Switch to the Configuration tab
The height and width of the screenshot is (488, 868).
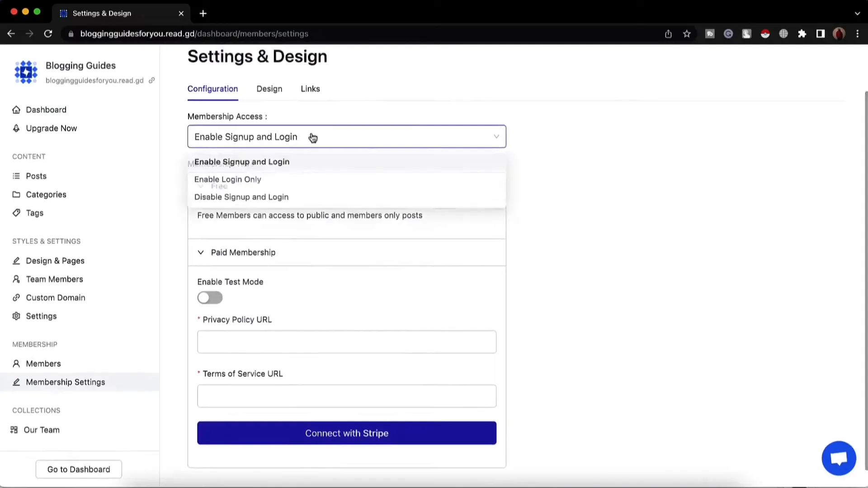pos(212,89)
